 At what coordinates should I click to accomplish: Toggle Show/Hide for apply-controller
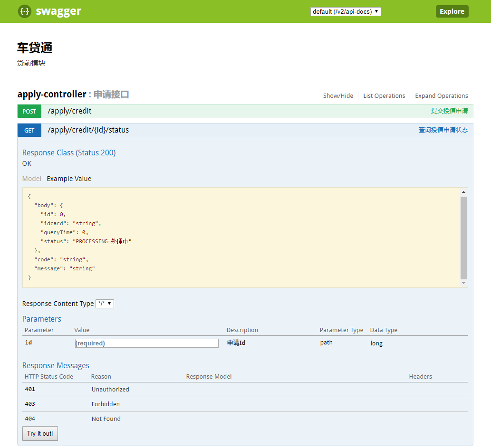[338, 96]
